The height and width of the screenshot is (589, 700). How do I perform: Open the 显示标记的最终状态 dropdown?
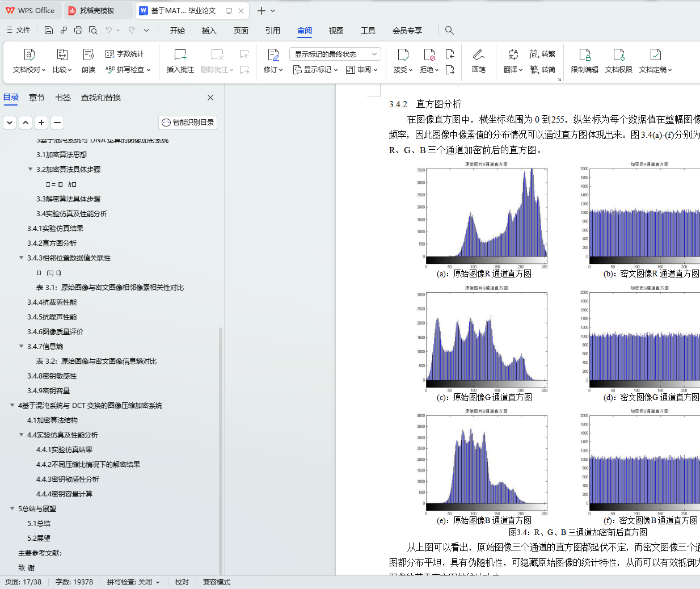pyautogui.click(x=335, y=54)
